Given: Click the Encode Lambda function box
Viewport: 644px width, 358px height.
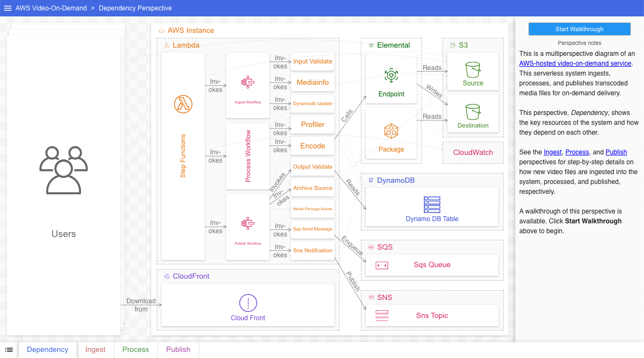Looking at the screenshot, I should (x=312, y=146).
